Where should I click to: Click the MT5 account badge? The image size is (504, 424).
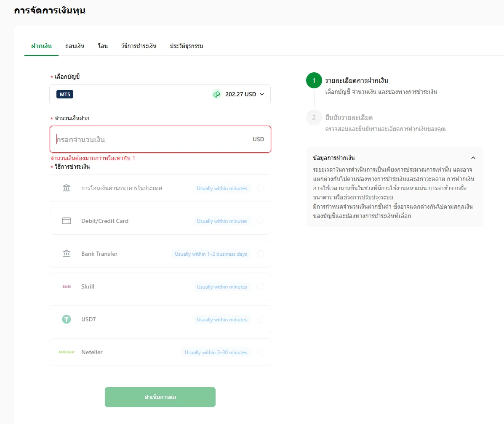pyautogui.click(x=65, y=95)
